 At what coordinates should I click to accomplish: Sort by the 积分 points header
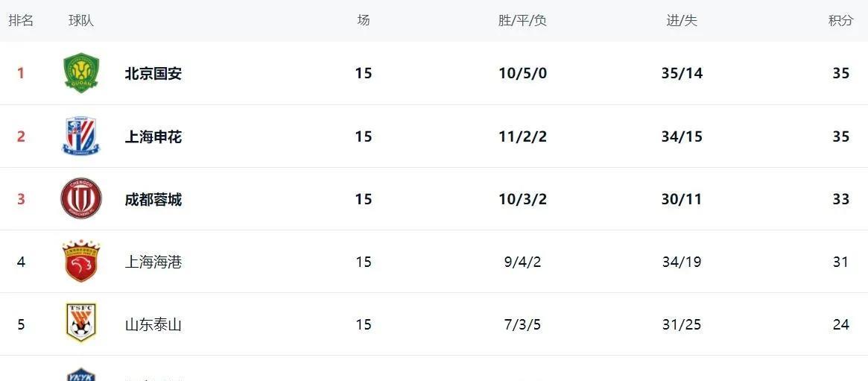point(841,20)
